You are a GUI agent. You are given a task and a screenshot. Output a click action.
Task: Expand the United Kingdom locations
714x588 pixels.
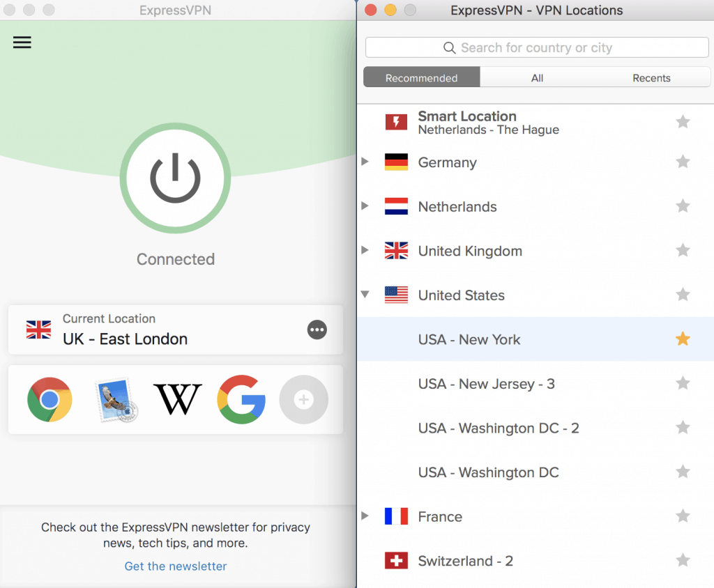tap(365, 250)
